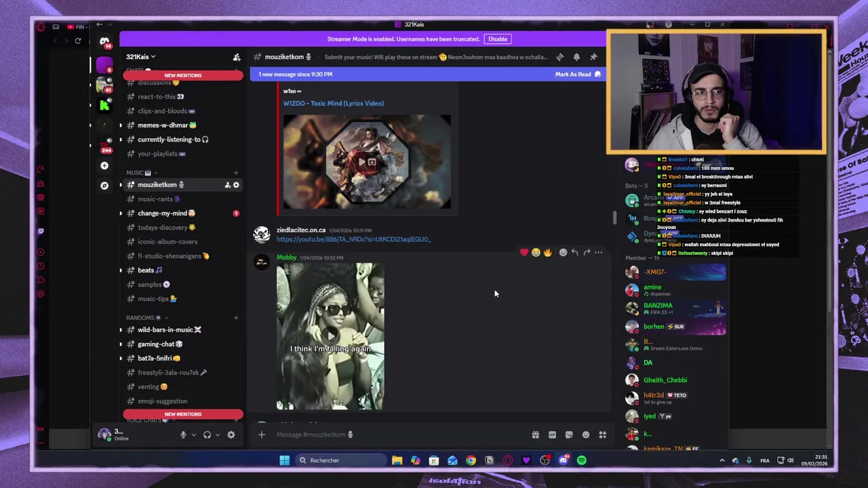Open W1ZOO Toxic Mind Lyrics Video link
Screen dimensions: 868x488
coord(334,103)
